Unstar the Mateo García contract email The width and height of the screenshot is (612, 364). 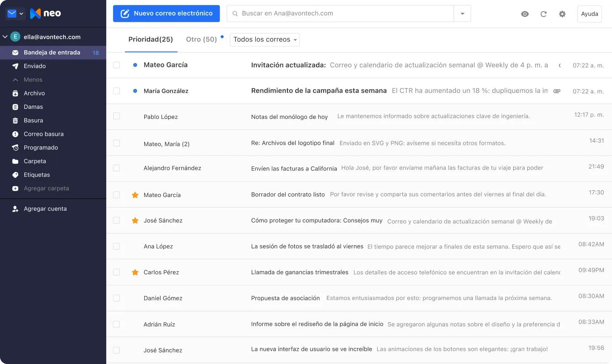135,195
